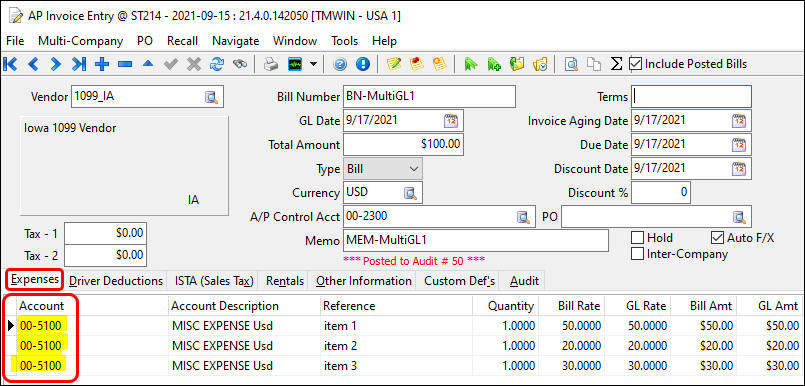Open the Window menu
This screenshot has height=386, width=805.
295,41
